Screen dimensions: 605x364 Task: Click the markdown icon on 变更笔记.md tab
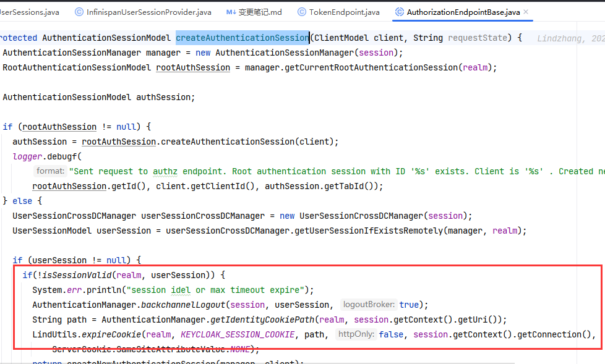231,12
